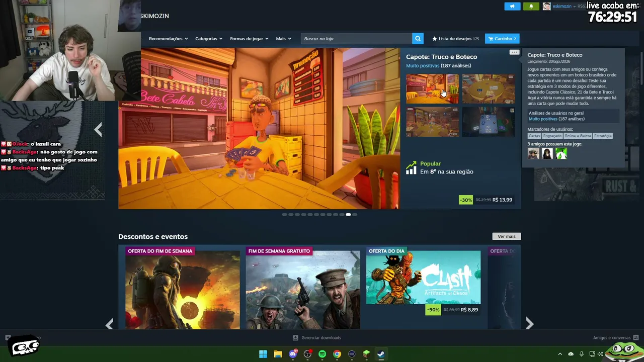The image size is (644, 362).
Task: Open the Capote featured game main image
Action: click(259, 128)
